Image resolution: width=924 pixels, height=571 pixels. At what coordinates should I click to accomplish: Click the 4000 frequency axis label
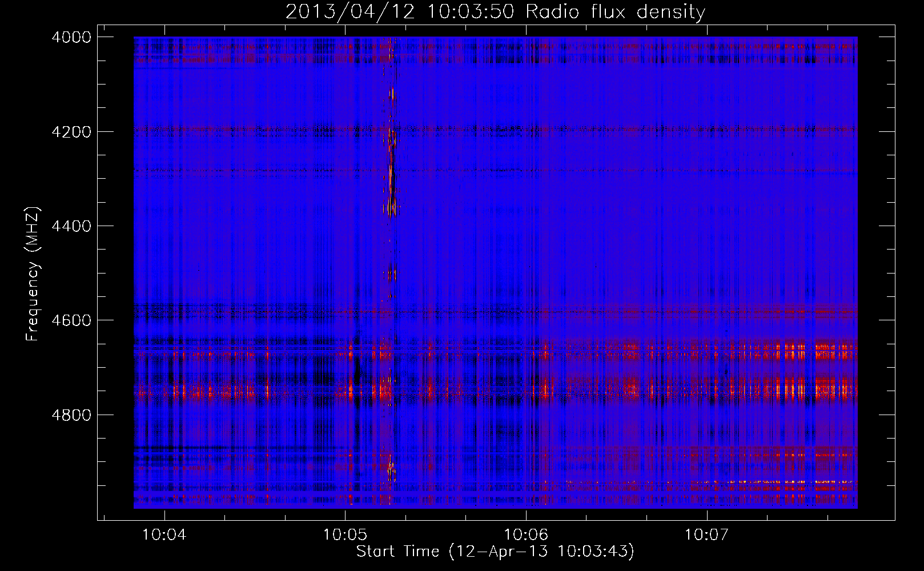coord(71,37)
